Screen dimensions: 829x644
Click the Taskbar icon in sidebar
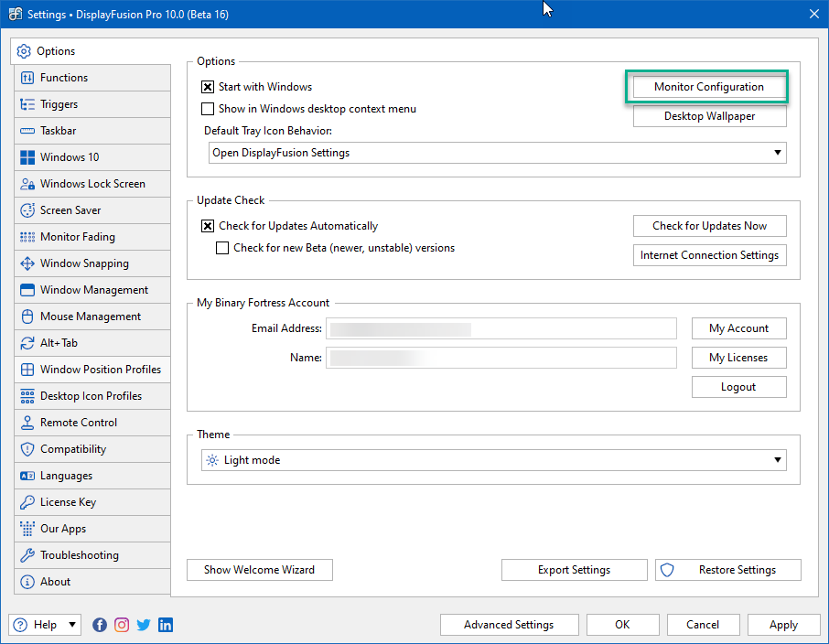point(27,131)
